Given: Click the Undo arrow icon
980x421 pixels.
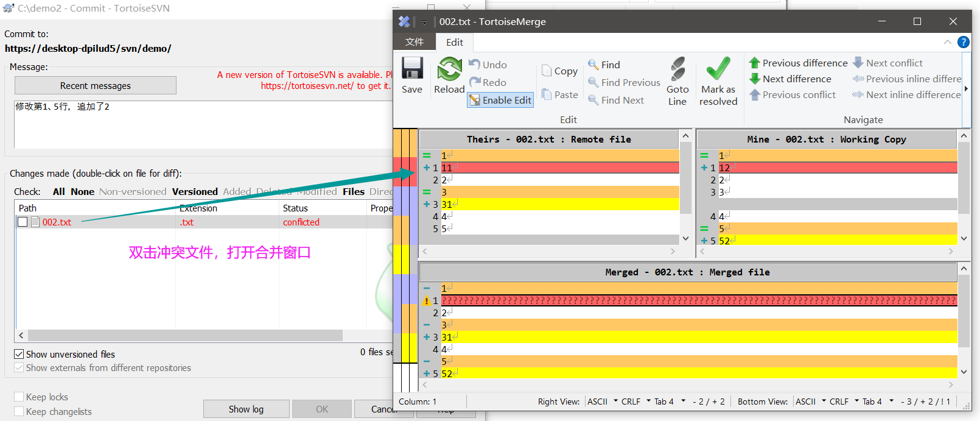Looking at the screenshot, I should pyautogui.click(x=475, y=64).
